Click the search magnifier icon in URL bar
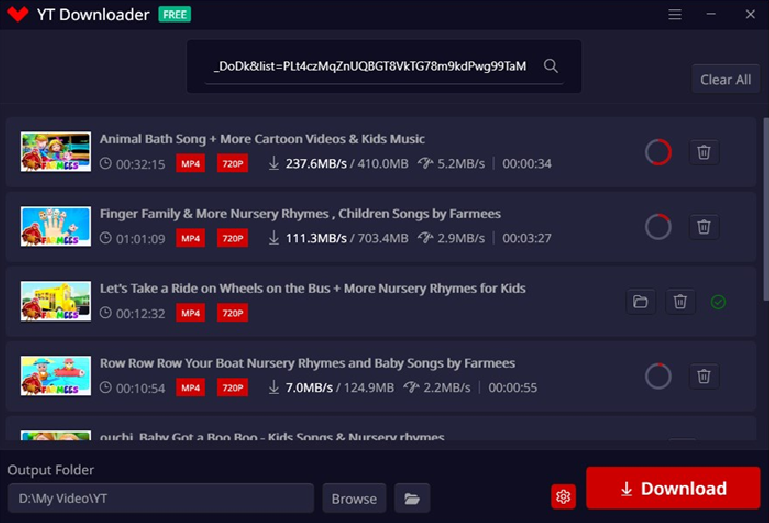769x523 pixels. 551,66
